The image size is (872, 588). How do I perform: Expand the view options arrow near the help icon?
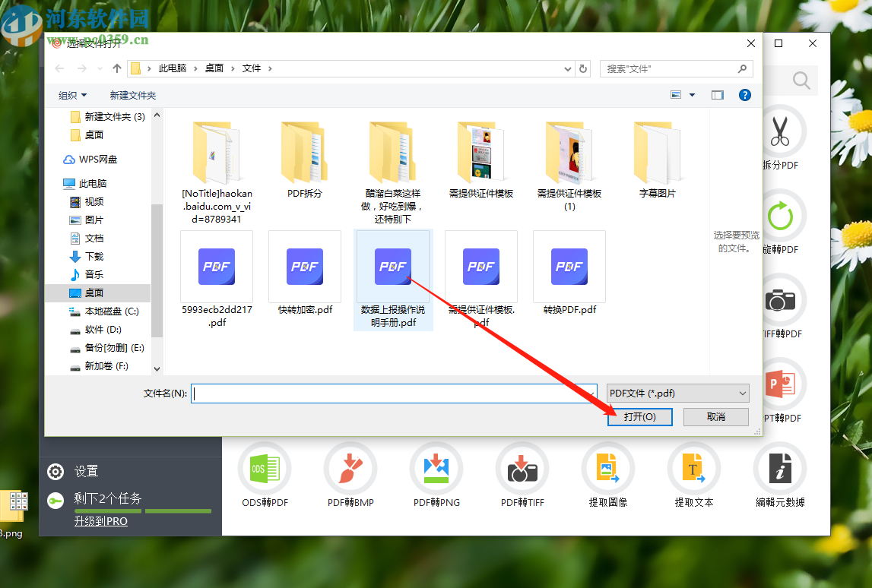692,94
